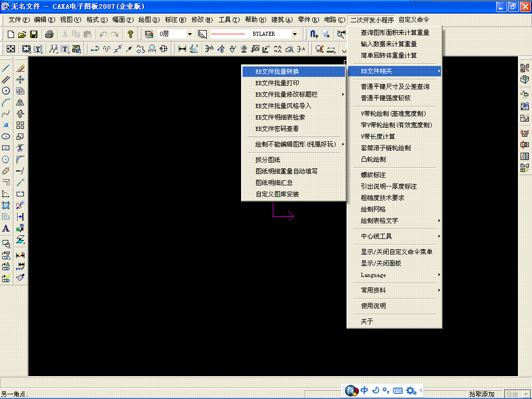Open IME settings gear icon

[x=411, y=391]
